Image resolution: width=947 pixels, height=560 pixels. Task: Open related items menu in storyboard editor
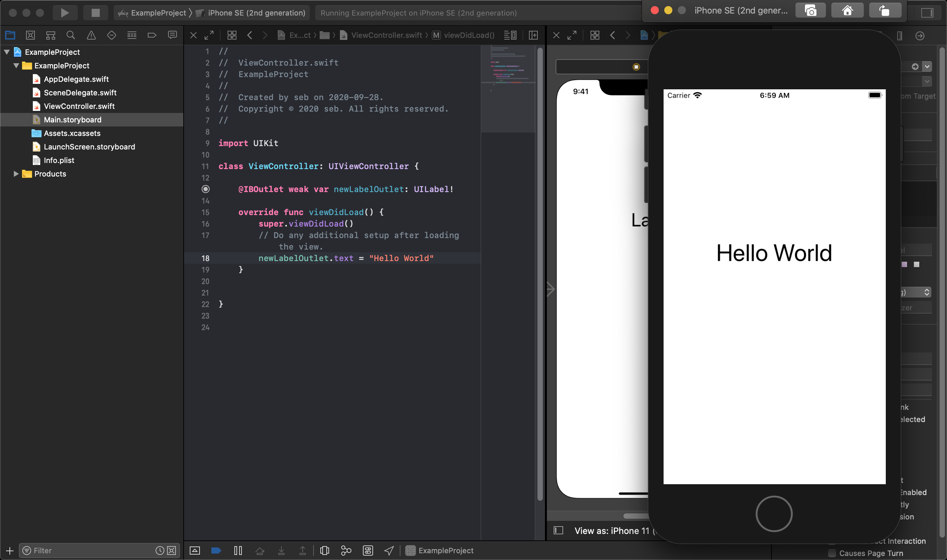click(x=595, y=35)
